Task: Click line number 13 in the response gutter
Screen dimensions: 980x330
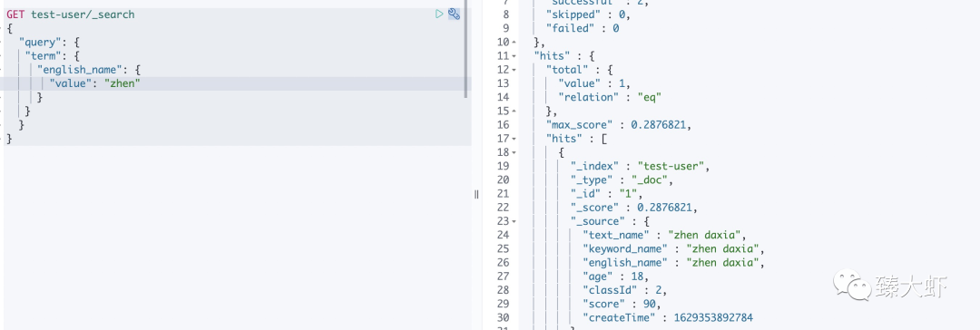Action: tap(503, 83)
